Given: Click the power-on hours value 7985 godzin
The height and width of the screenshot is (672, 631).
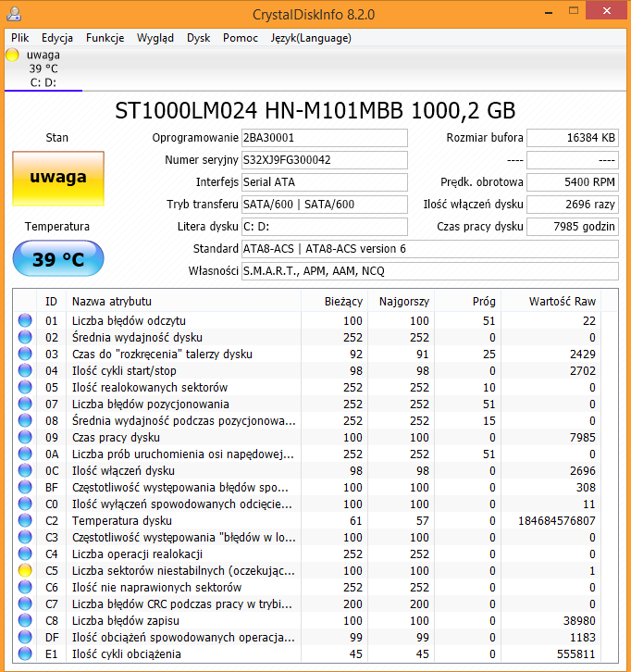Looking at the screenshot, I should coord(573,226).
